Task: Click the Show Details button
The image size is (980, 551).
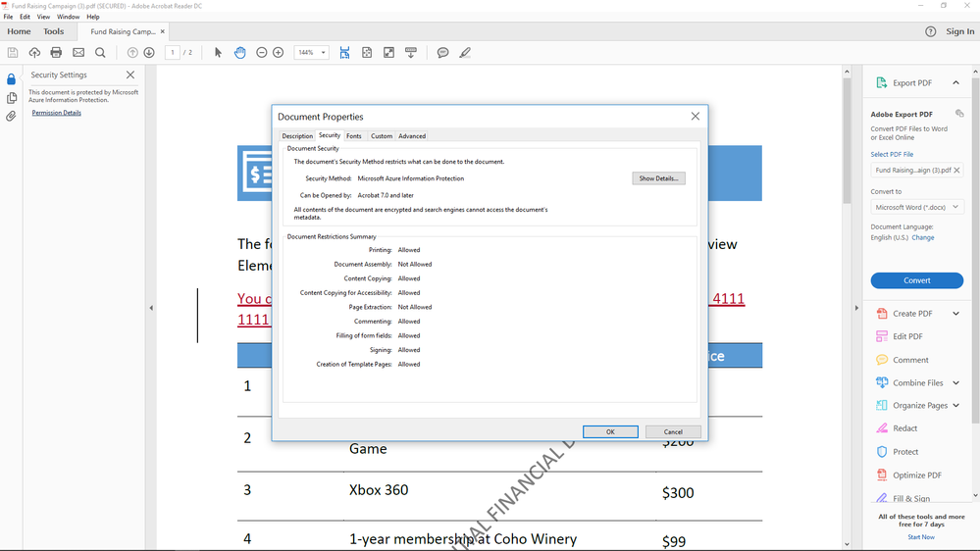Action: (659, 178)
